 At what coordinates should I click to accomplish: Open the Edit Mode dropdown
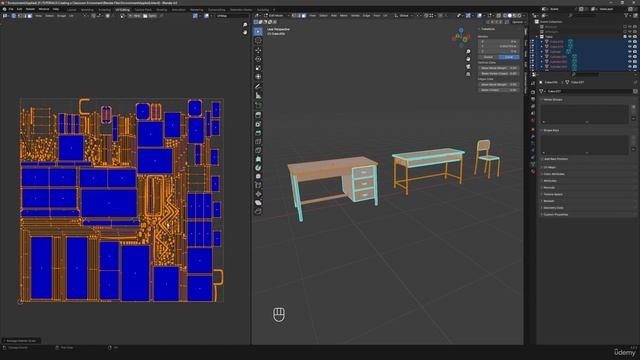click(276, 16)
